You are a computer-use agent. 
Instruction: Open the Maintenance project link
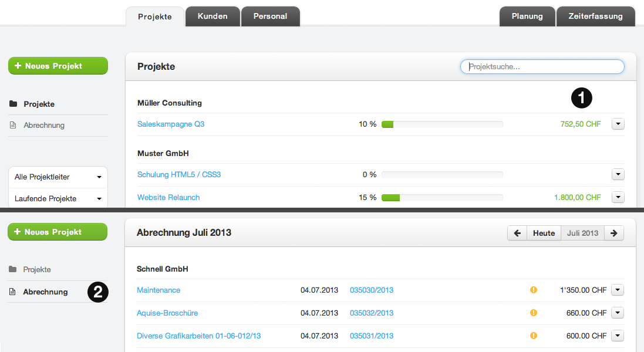tap(159, 290)
